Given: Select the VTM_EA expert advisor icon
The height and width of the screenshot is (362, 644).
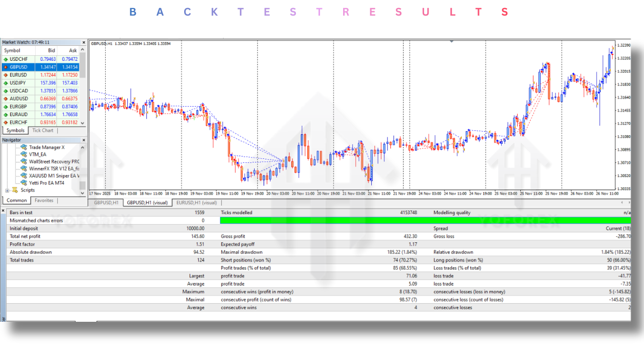Looking at the screenshot, I should click(24, 154).
